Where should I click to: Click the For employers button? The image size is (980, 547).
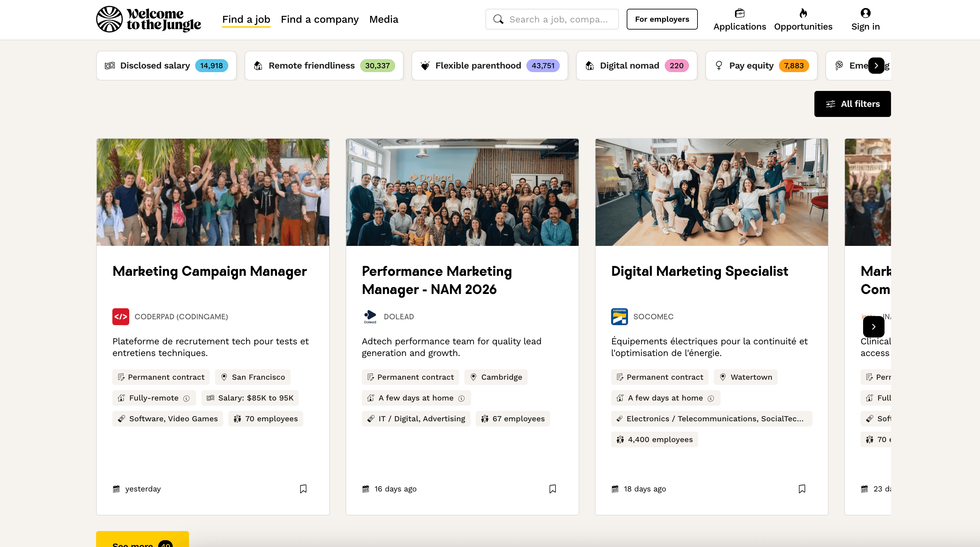661,19
